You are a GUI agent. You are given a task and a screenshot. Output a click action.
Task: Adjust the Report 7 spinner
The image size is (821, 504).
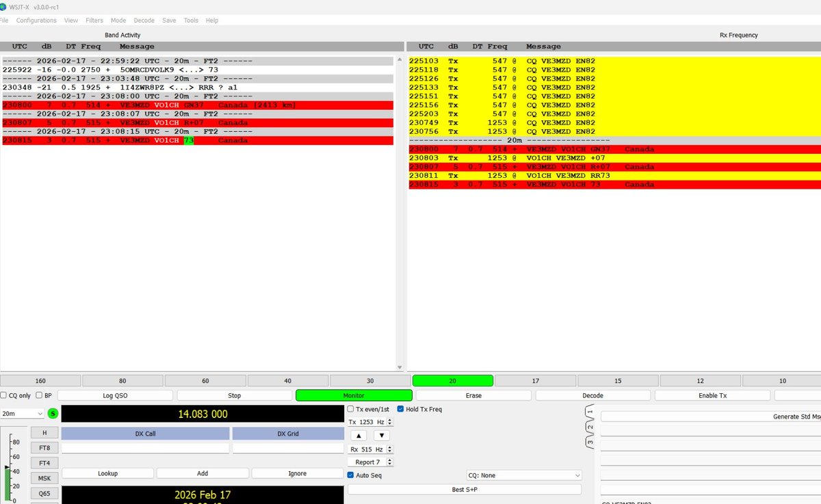click(x=370, y=462)
